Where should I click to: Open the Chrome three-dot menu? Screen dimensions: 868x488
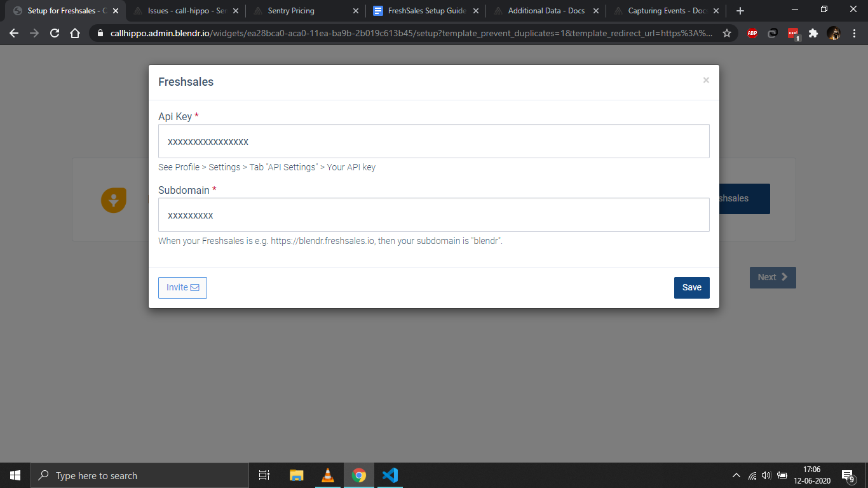[x=854, y=34]
